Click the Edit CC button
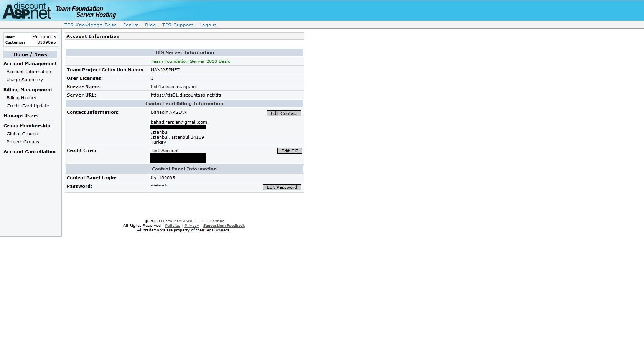Image resolution: width=644 pixels, height=354 pixels. point(290,151)
